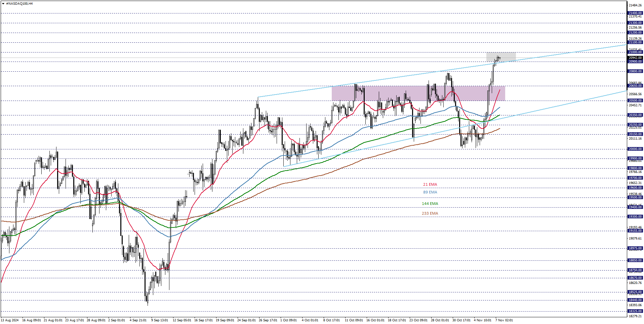Click the 21300.00 level price label

635,23
